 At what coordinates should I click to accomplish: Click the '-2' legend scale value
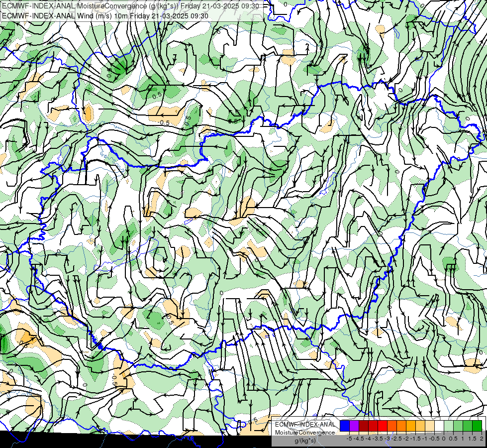click(406, 439)
